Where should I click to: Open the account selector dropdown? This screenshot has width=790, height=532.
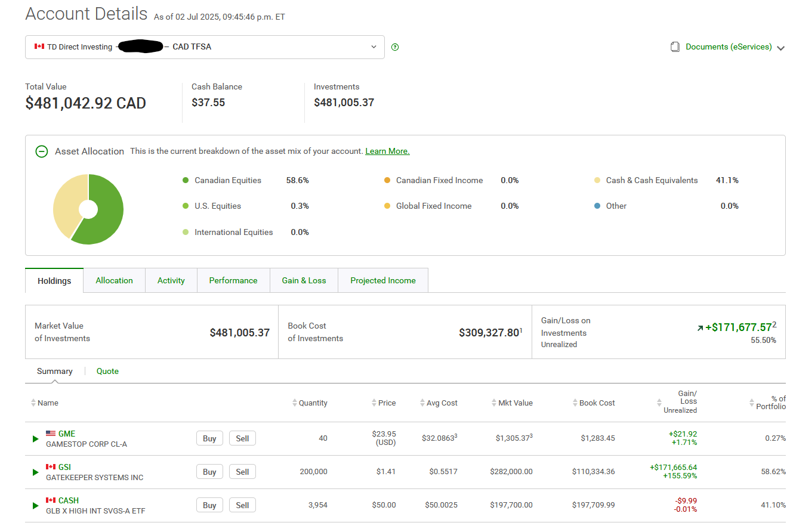coord(205,47)
